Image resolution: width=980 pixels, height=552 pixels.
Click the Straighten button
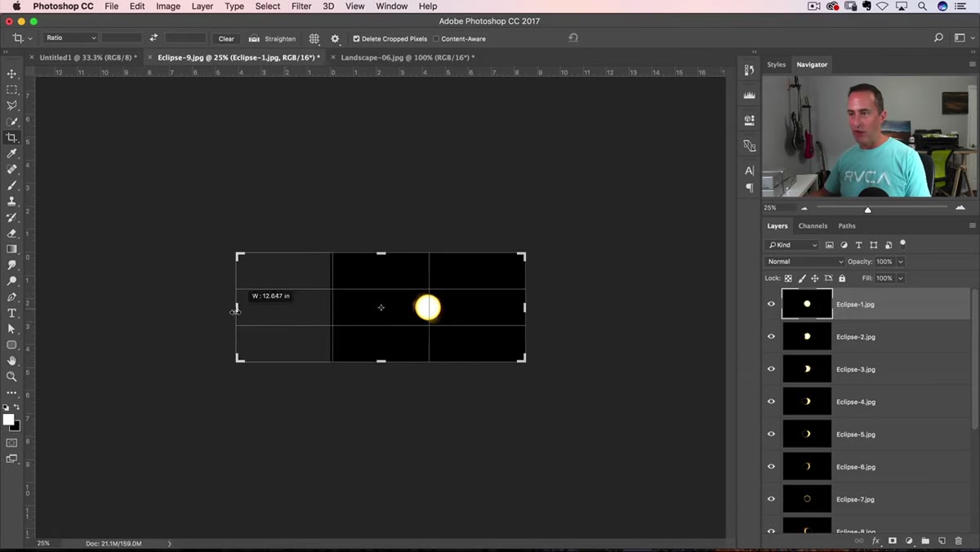coord(273,38)
